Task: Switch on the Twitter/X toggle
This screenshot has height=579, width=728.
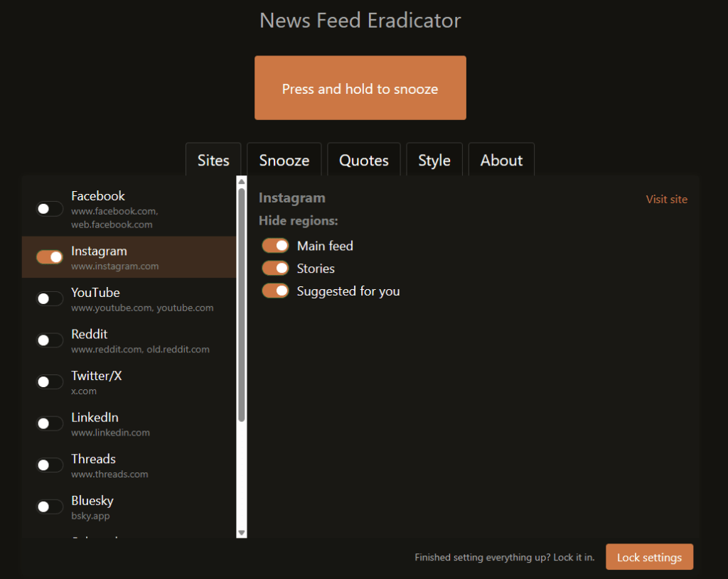Action: (x=50, y=382)
